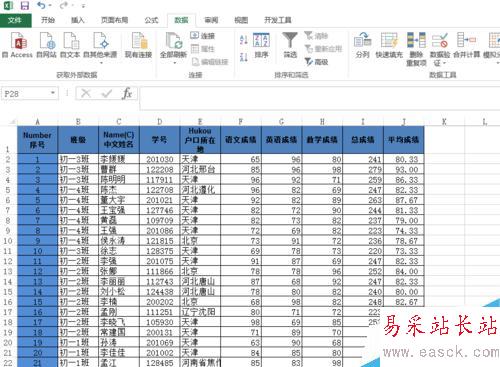This screenshot has width=500, height=367.
Task: Import data from web (自网站)
Action: click(x=46, y=45)
